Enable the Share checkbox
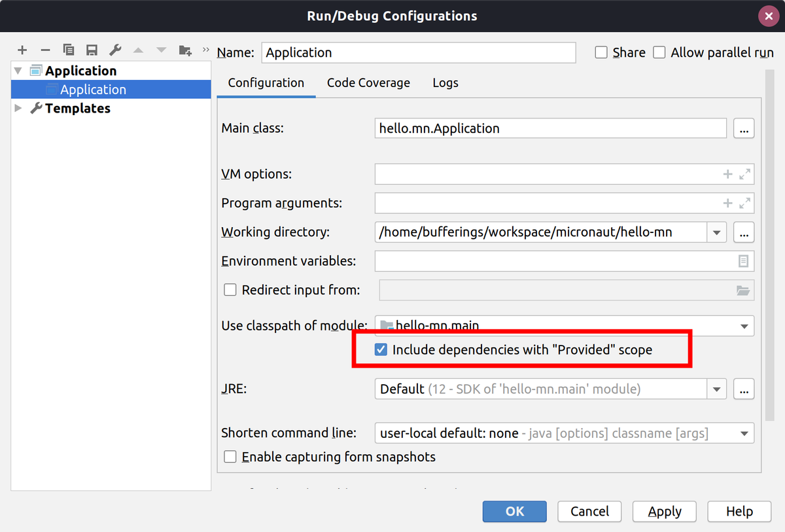The image size is (785, 532). point(601,52)
